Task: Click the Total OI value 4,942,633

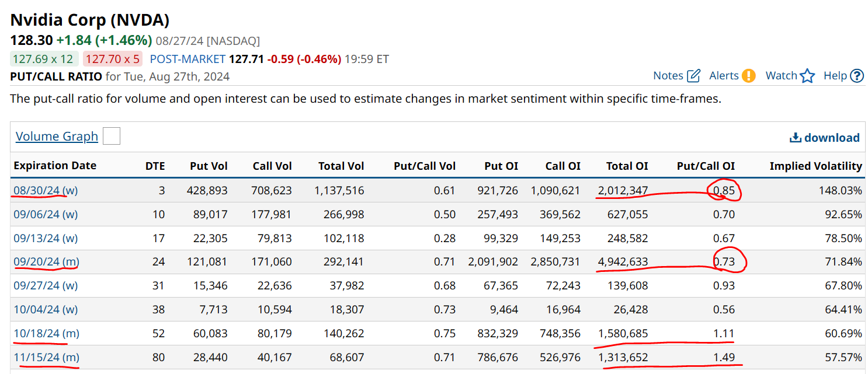Action: (x=623, y=262)
